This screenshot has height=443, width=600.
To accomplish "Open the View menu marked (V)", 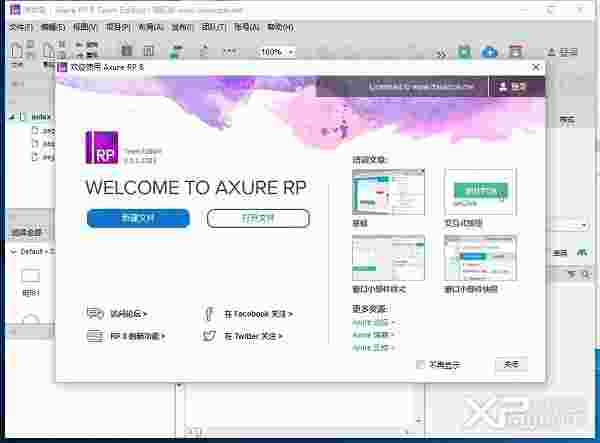I will coord(85,28).
